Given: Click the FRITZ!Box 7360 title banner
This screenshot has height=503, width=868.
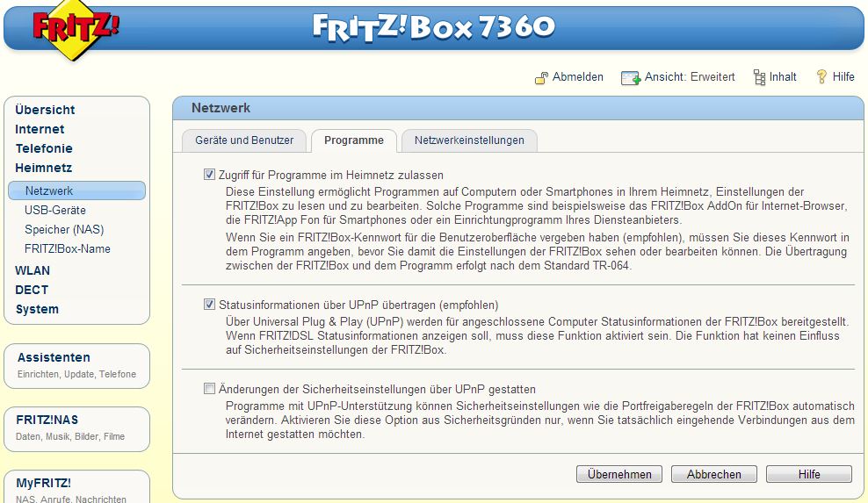Looking at the screenshot, I should pos(433,26).
